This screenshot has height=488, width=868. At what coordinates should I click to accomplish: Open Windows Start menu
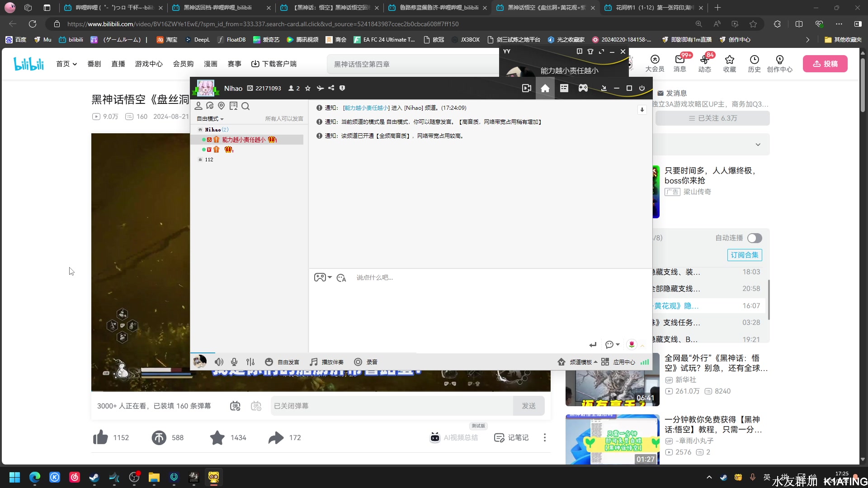coord(15,477)
